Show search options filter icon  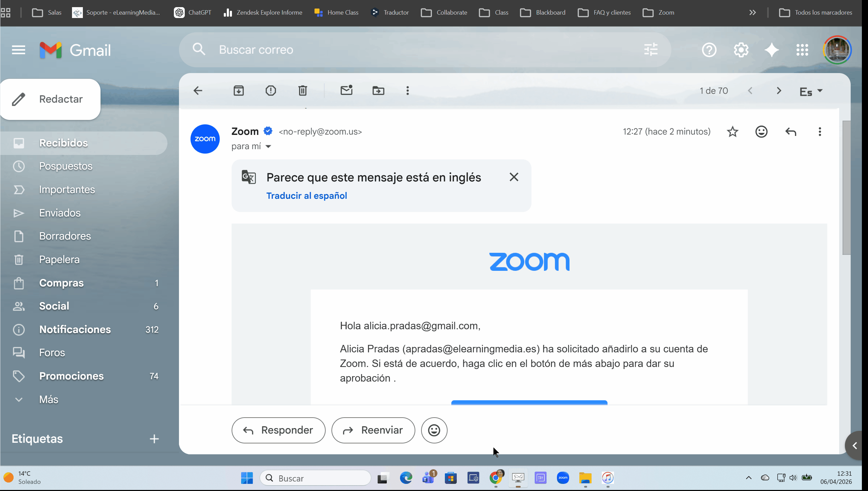tap(651, 50)
